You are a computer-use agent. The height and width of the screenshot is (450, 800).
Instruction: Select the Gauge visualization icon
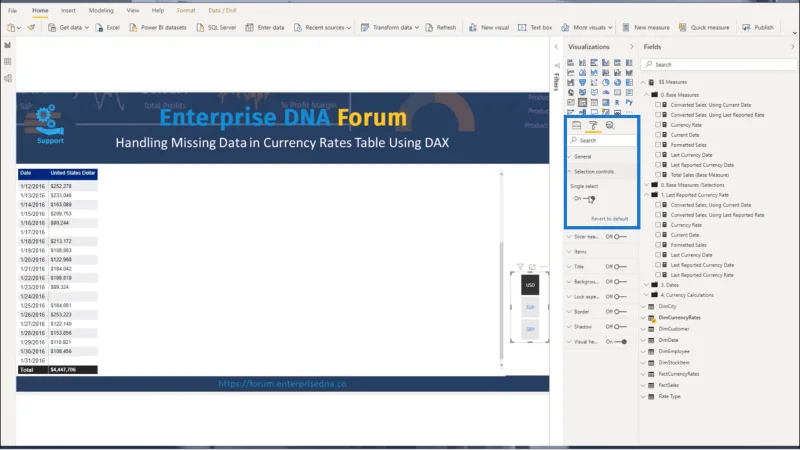pos(606,92)
